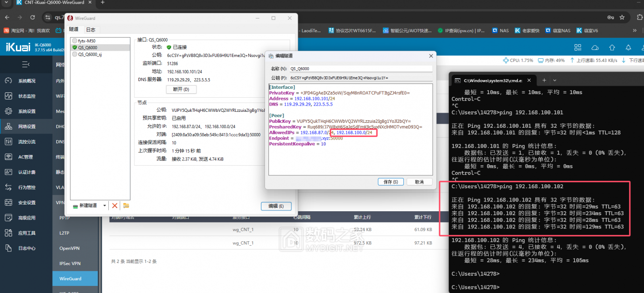644x293 pixels.
Task: Open 应用工具 in the iKuai sidebar
Action: click(x=26, y=233)
